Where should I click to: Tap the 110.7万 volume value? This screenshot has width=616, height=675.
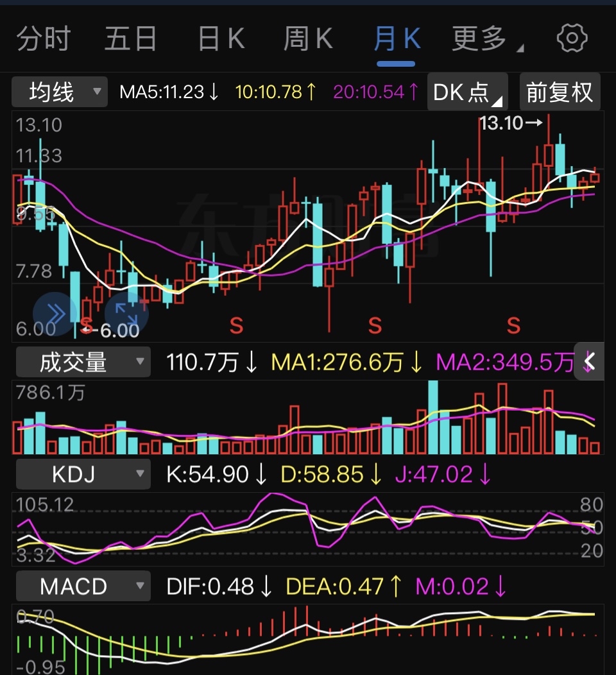pos(212,362)
